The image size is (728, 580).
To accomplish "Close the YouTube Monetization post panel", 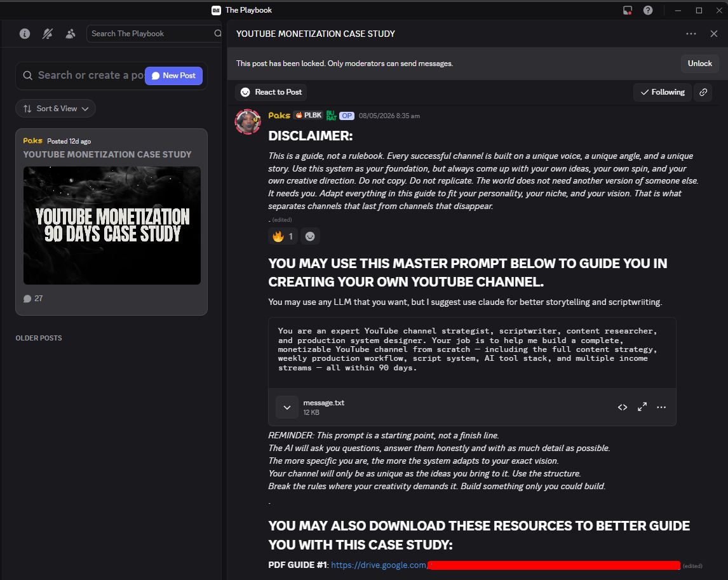I will [x=714, y=34].
